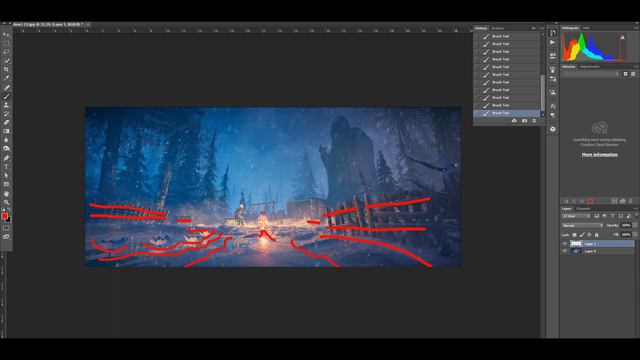Switch to the History tab
This screenshot has height=360, width=640.
481,28
